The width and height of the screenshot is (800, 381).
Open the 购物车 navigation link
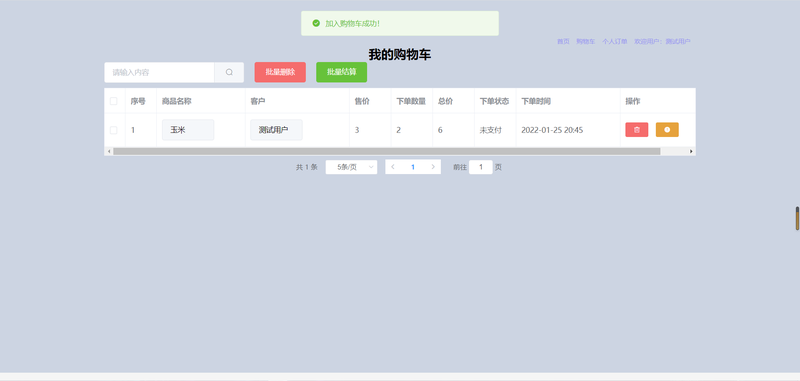pyautogui.click(x=585, y=41)
